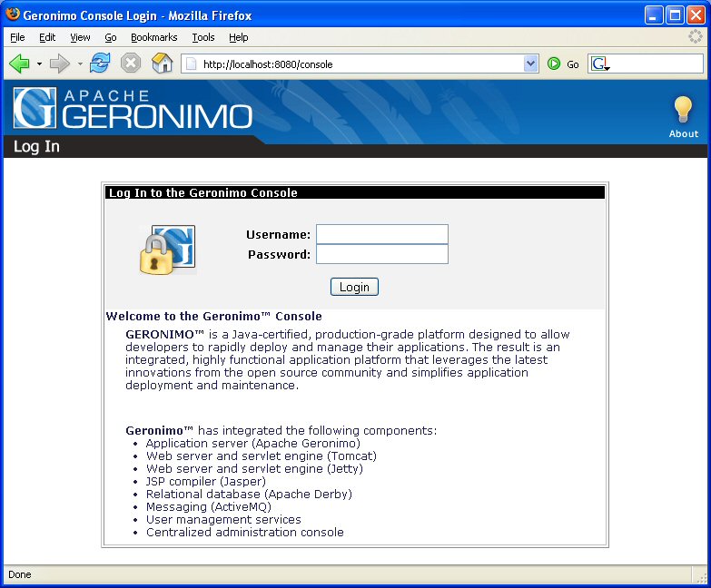Open the Go menu
The image size is (711, 588).
coord(111,37)
